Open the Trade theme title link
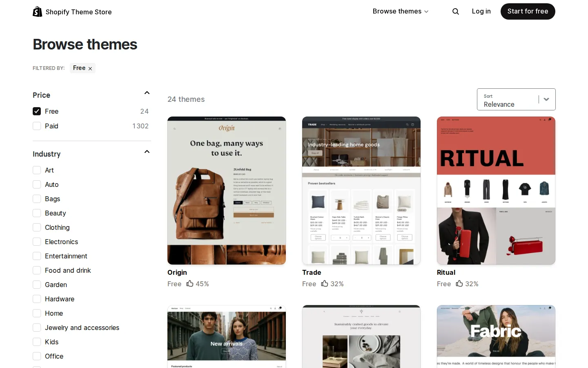The image size is (588, 368). [x=312, y=272]
